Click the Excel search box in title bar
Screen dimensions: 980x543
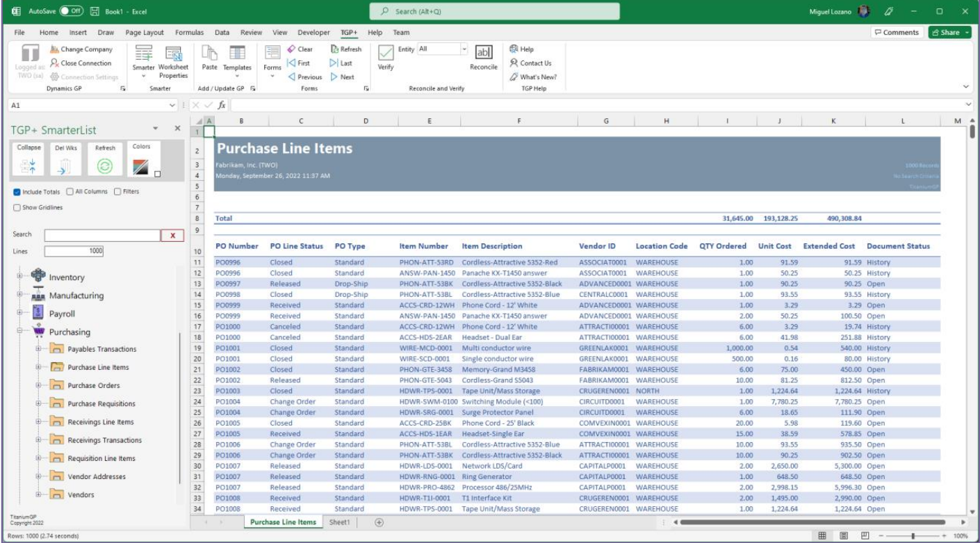494,12
